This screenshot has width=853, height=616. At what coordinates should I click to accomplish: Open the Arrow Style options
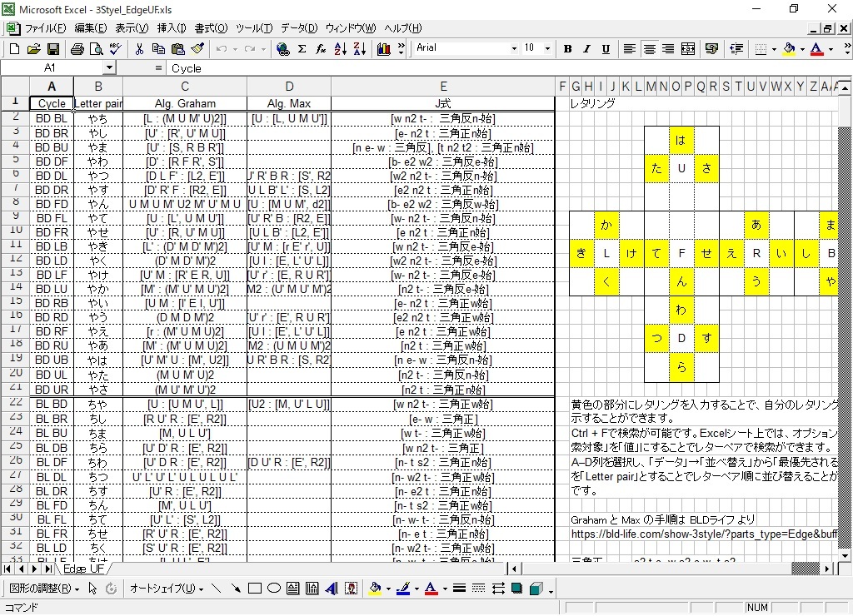point(498,589)
